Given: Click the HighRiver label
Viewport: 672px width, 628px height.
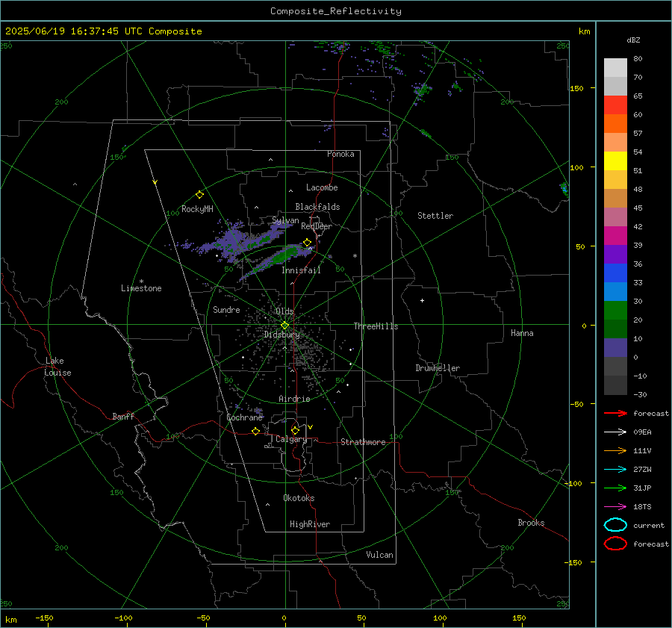Looking at the screenshot, I should pos(309,524).
